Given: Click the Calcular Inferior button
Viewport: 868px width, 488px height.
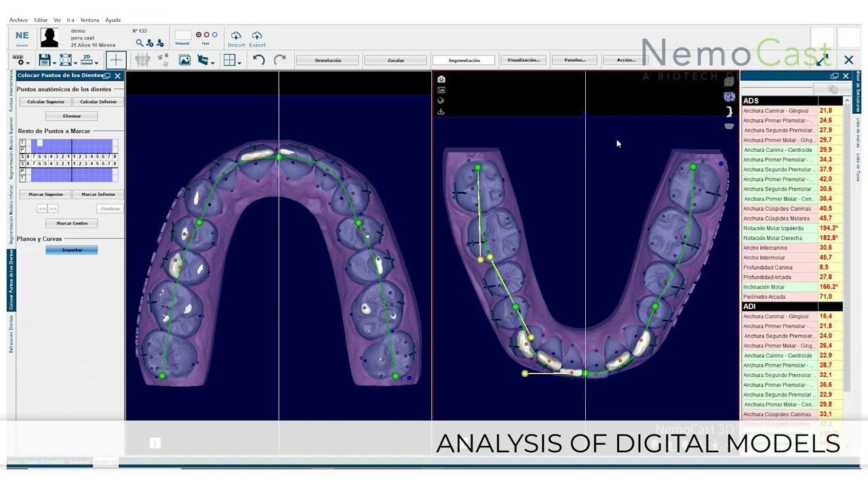Looking at the screenshot, I should (x=98, y=102).
